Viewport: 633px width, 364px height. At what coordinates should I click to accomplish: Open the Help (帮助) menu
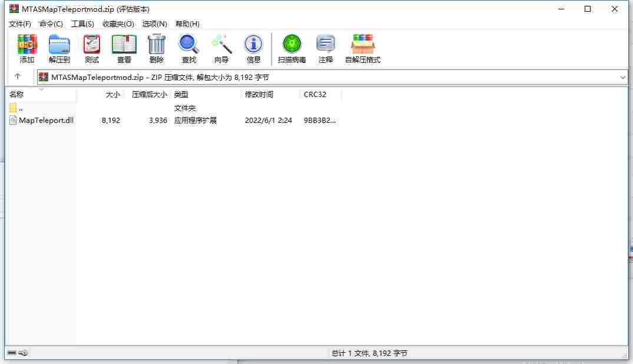(x=187, y=24)
